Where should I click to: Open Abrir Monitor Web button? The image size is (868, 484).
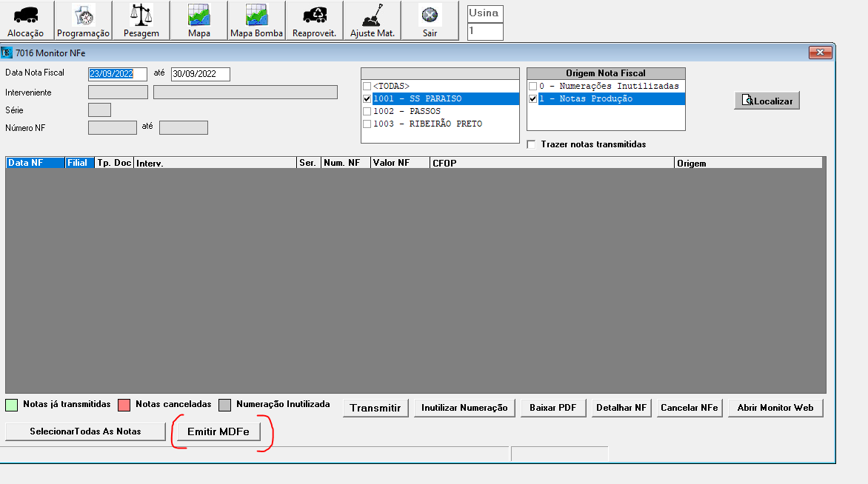coord(775,408)
